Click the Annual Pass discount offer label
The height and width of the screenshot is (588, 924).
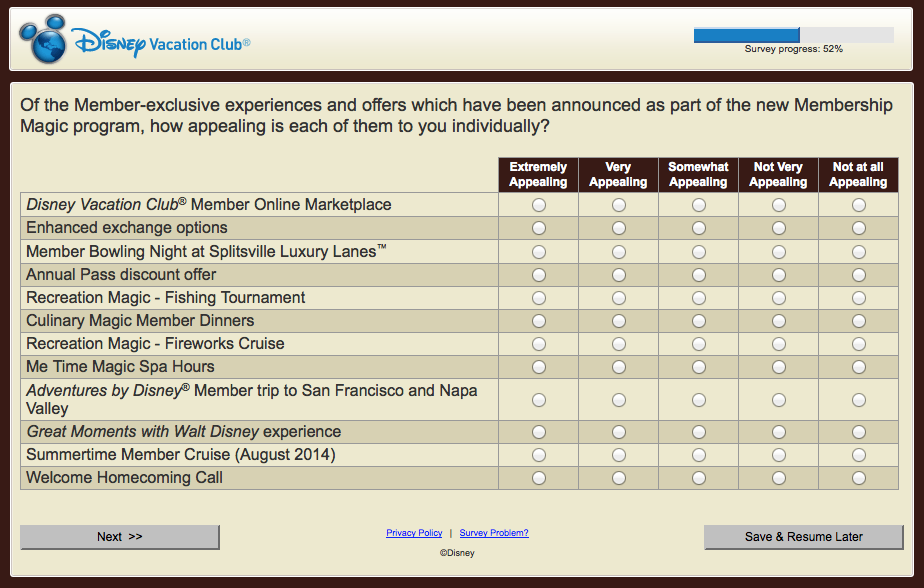(121, 275)
